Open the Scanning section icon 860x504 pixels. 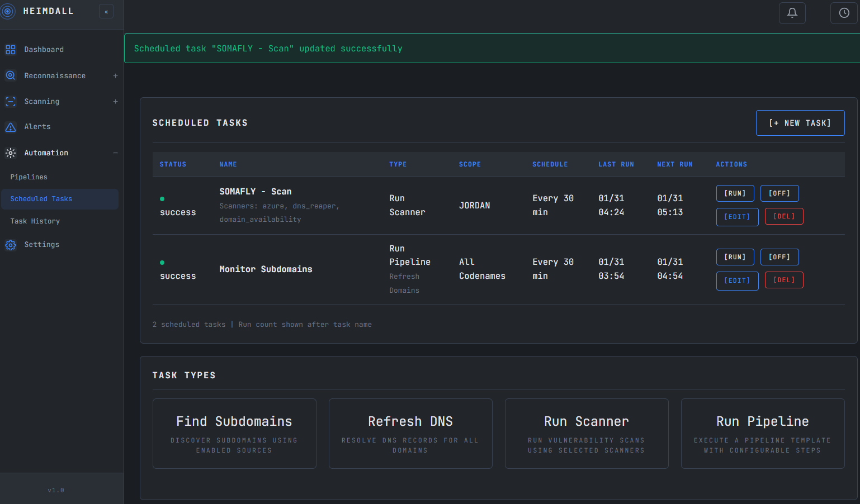tap(10, 101)
